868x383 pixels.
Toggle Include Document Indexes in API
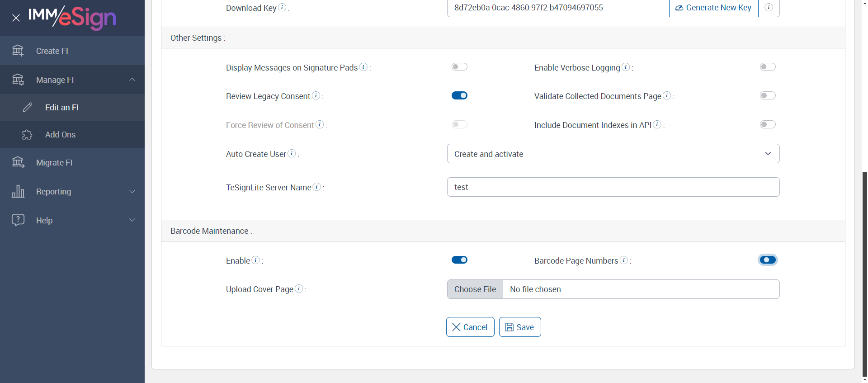768,124
